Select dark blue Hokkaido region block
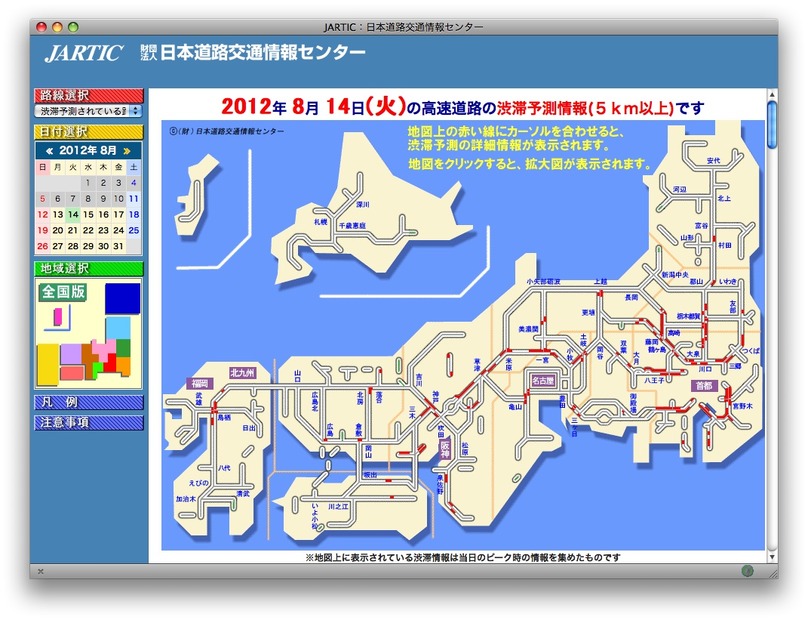 [x=123, y=298]
